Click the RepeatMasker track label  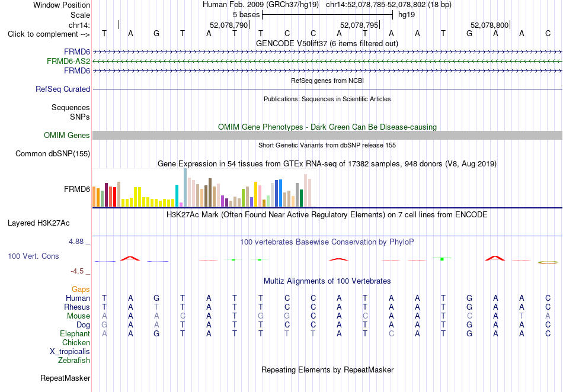[65, 378]
